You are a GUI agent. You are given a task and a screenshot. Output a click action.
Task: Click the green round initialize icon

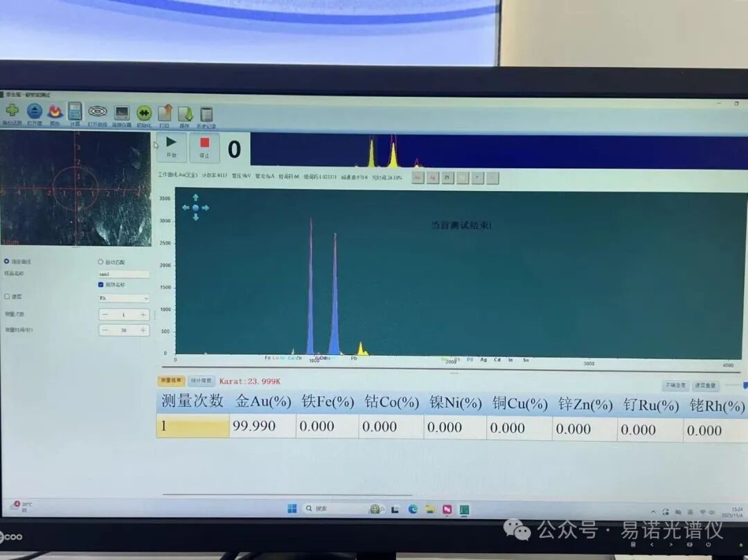(143, 114)
